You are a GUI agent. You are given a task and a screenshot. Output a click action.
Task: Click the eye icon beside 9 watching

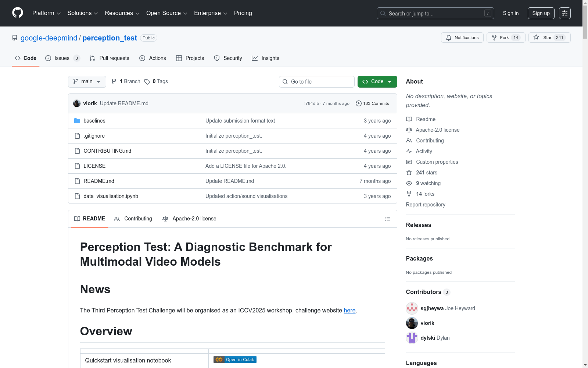pos(409,183)
